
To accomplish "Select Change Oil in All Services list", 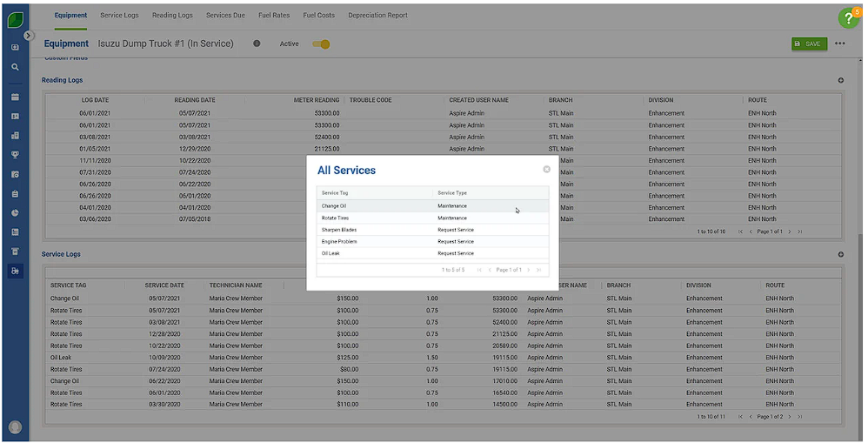I will (x=432, y=206).
